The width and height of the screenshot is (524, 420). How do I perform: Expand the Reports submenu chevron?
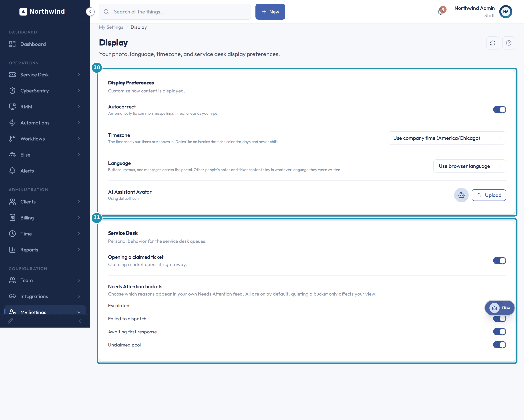(79, 250)
